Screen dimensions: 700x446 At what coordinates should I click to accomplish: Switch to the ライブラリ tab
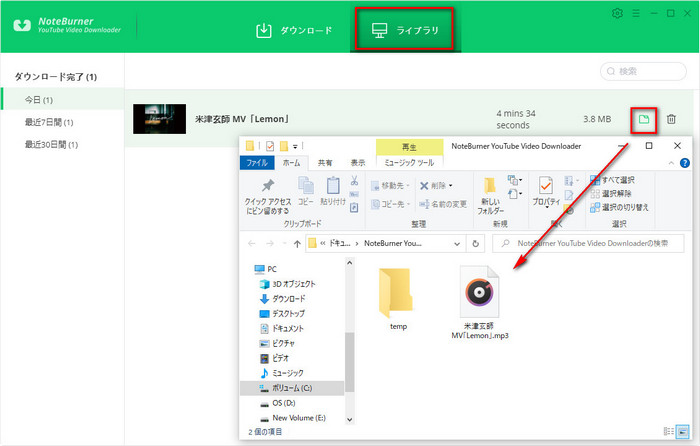coord(404,29)
